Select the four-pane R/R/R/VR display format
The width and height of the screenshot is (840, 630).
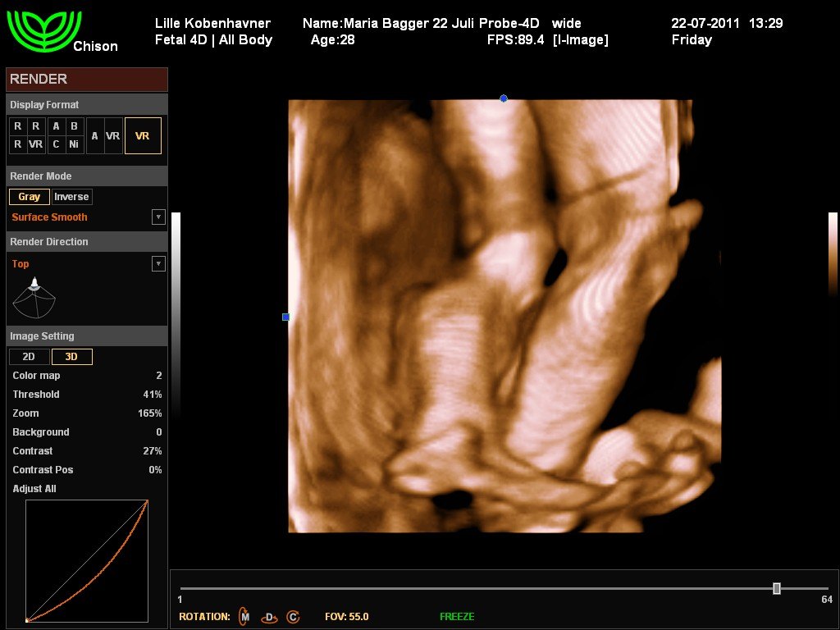(x=27, y=135)
